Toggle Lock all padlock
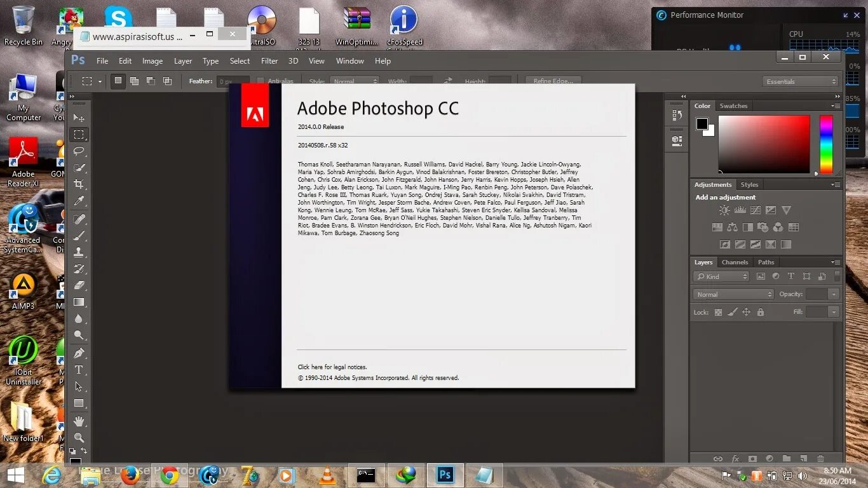 (x=761, y=312)
